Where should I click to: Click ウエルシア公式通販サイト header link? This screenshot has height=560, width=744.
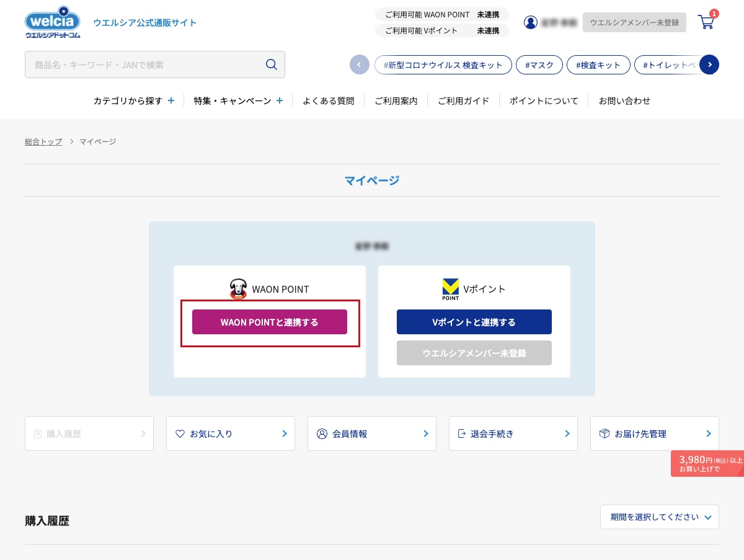[x=144, y=22]
